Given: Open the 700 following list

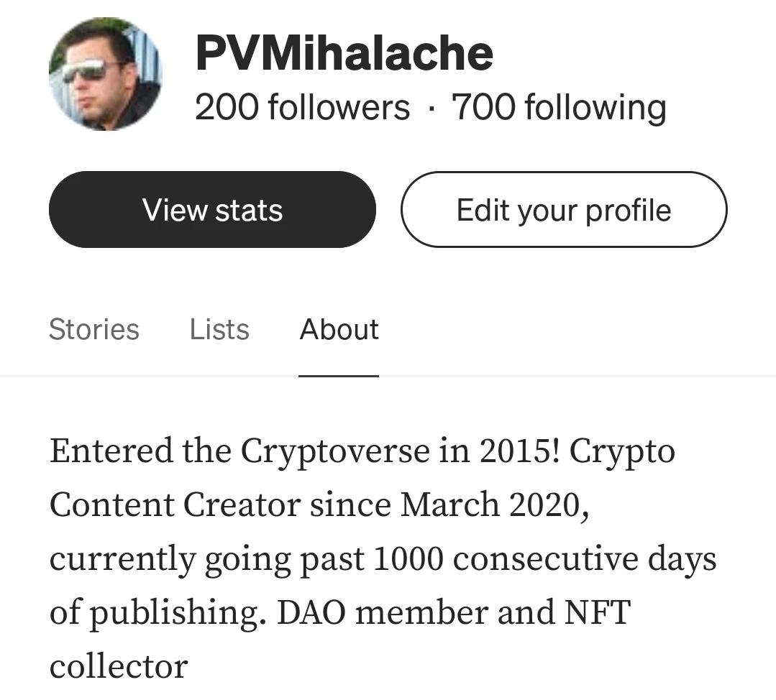Looking at the screenshot, I should click(559, 107).
